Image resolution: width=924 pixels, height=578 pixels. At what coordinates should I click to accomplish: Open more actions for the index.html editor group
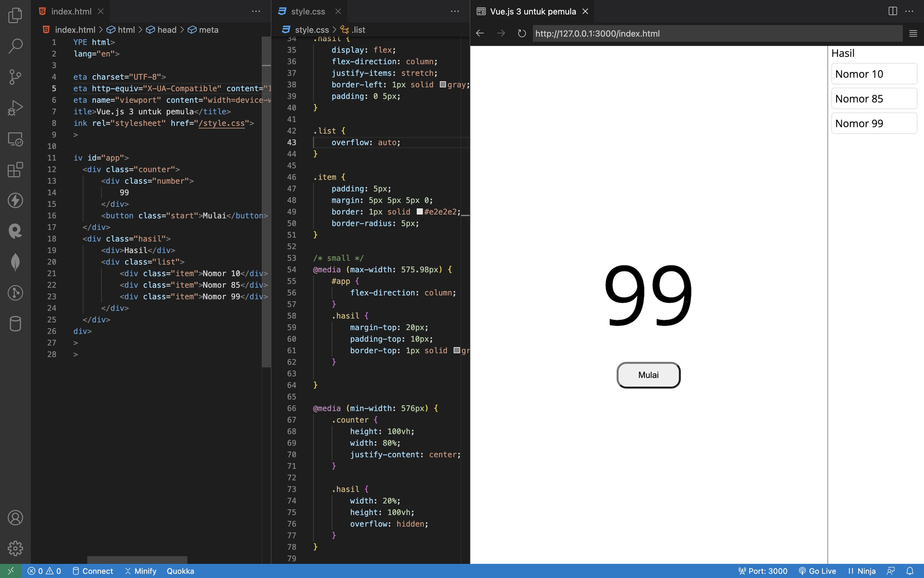coord(256,11)
